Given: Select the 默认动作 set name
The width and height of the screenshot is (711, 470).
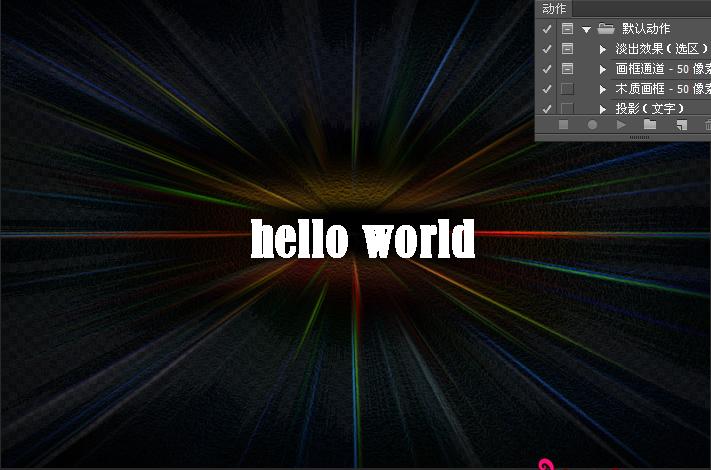Looking at the screenshot, I should [x=646, y=29].
